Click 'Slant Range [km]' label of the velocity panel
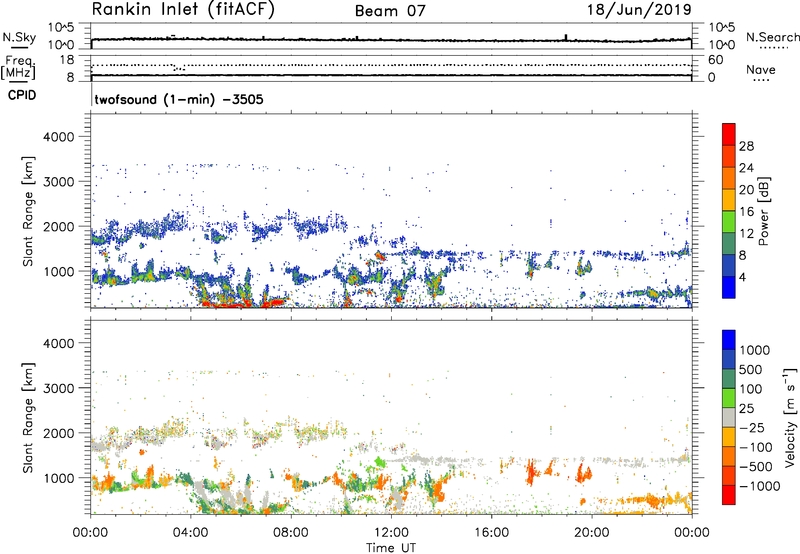The width and height of the screenshot is (800, 554). tap(28, 417)
